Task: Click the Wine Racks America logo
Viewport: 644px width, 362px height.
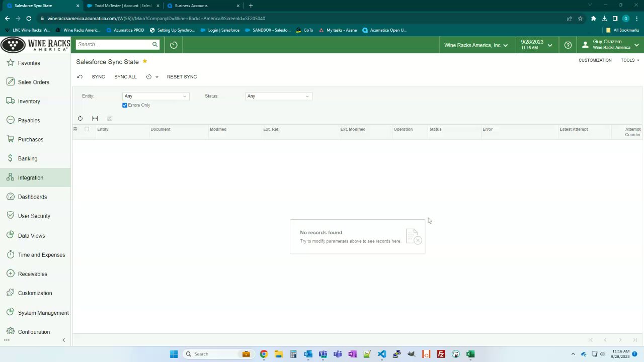Action: coord(35,45)
